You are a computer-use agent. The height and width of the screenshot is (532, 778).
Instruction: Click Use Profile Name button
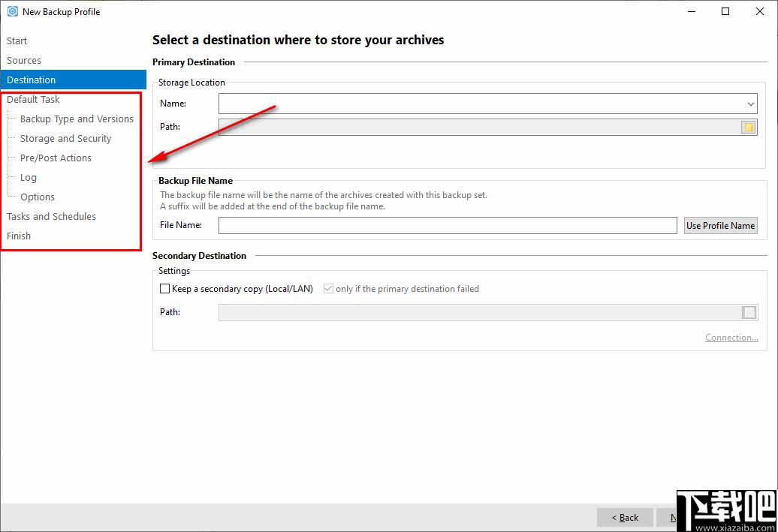coord(720,226)
